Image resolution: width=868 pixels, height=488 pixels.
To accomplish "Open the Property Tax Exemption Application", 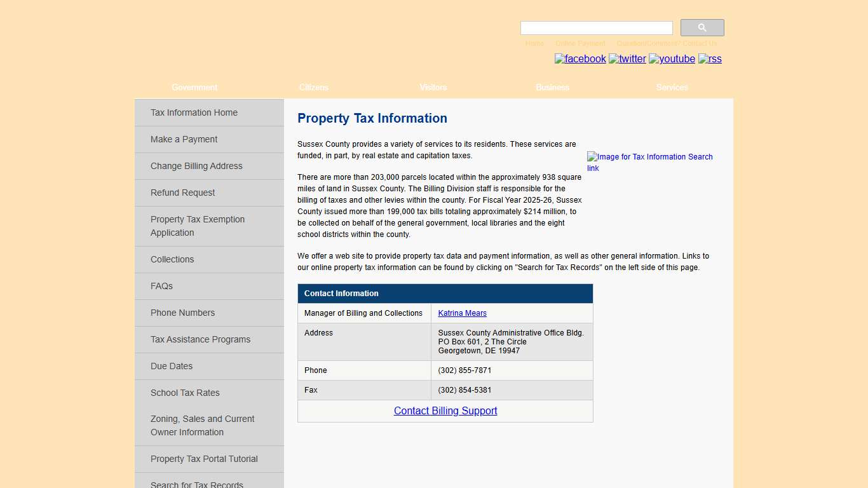I will coord(198,226).
